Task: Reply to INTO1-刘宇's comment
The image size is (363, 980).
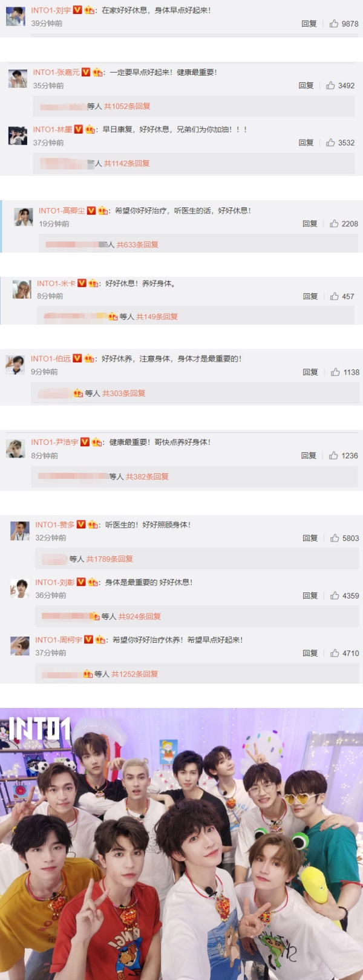Action: point(309,24)
